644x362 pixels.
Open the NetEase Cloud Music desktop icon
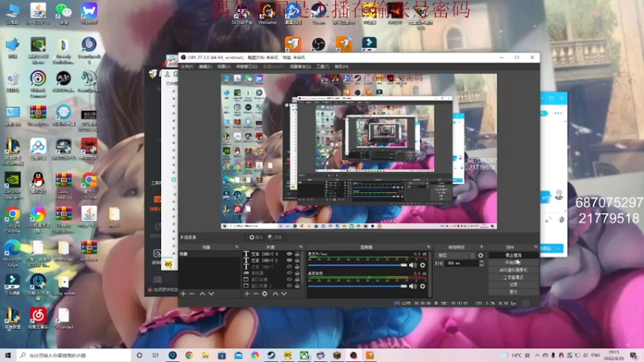pyautogui.click(x=38, y=319)
